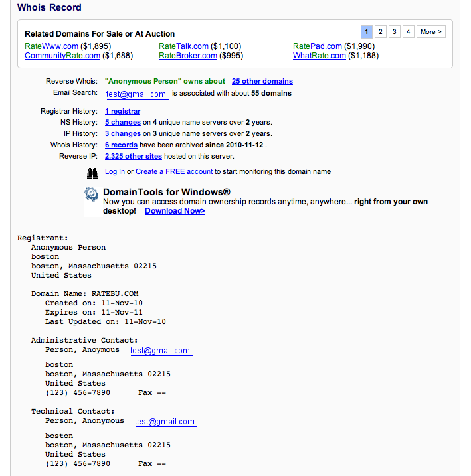Go to page 2 of related domains
This screenshot has width=471, height=476.
pyautogui.click(x=381, y=32)
